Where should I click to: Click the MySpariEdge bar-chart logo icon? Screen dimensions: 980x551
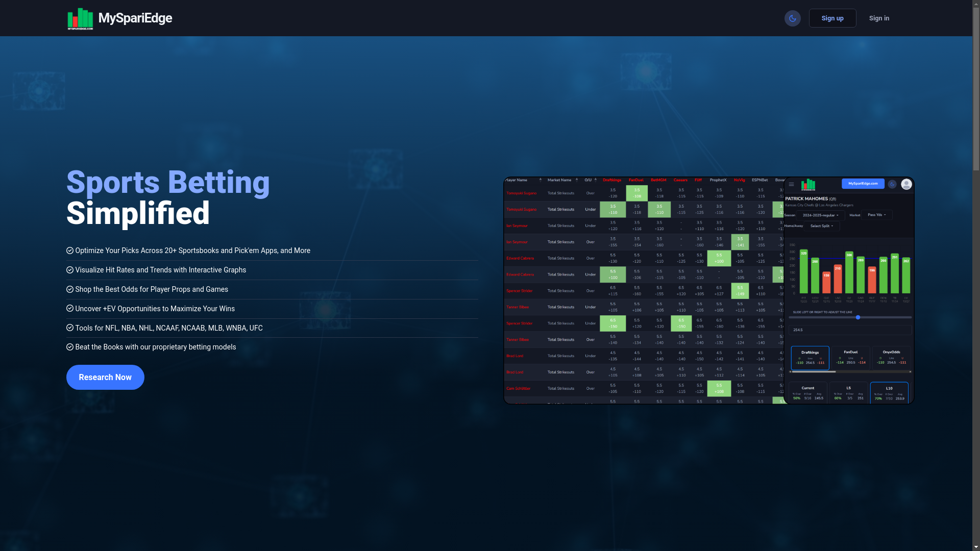[80, 18]
